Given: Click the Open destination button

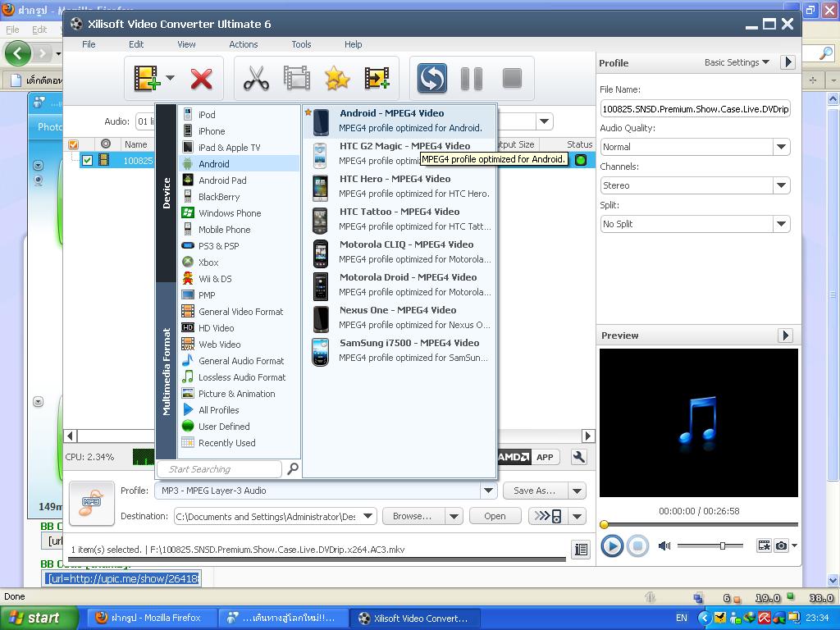Looking at the screenshot, I should point(495,517).
